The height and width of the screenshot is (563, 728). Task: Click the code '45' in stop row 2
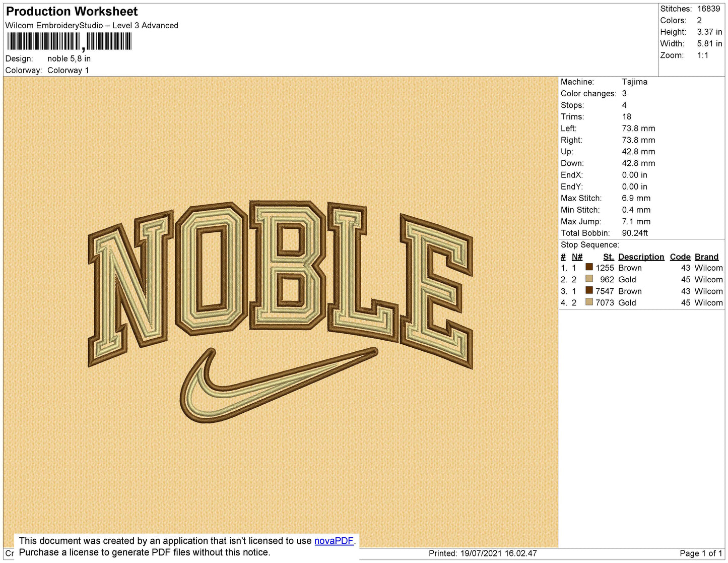pyautogui.click(x=685, y=279)
